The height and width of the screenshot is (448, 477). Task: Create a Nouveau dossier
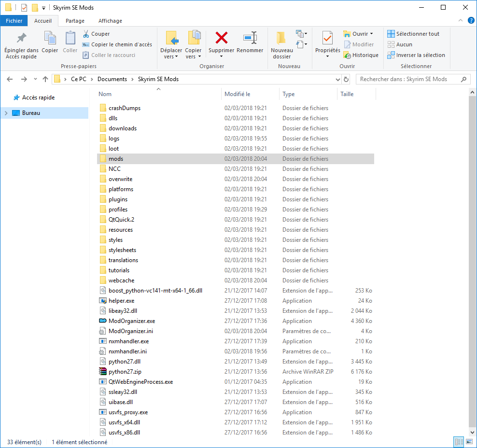[282, 45]
